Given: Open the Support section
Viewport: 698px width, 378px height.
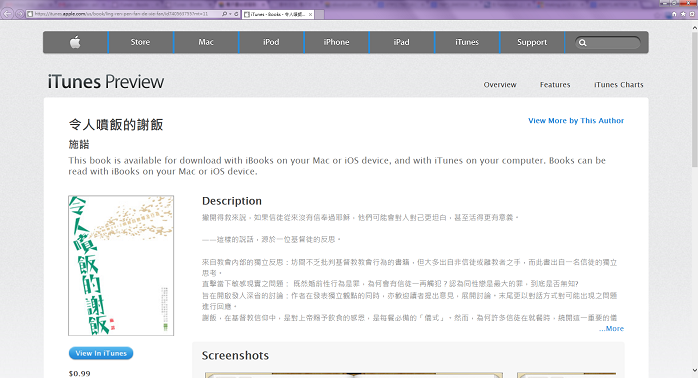Looking at the screenshot, I should [532, 42].
